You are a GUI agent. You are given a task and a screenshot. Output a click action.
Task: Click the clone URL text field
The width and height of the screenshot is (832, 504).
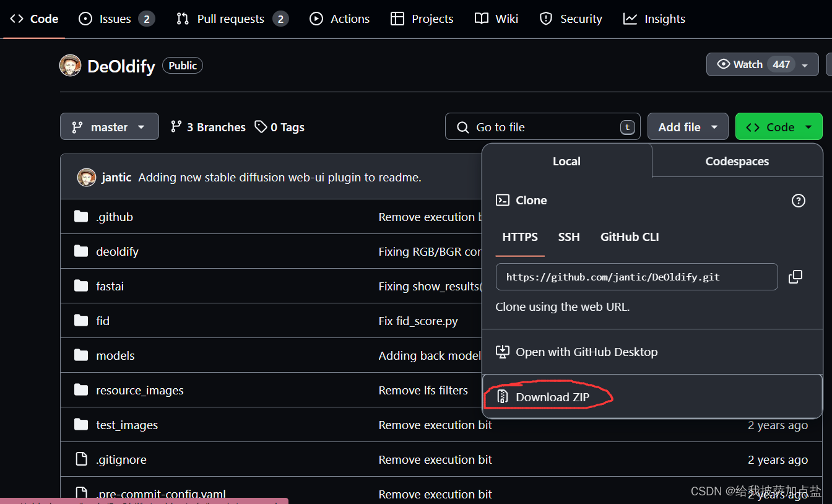pos(636,277)
